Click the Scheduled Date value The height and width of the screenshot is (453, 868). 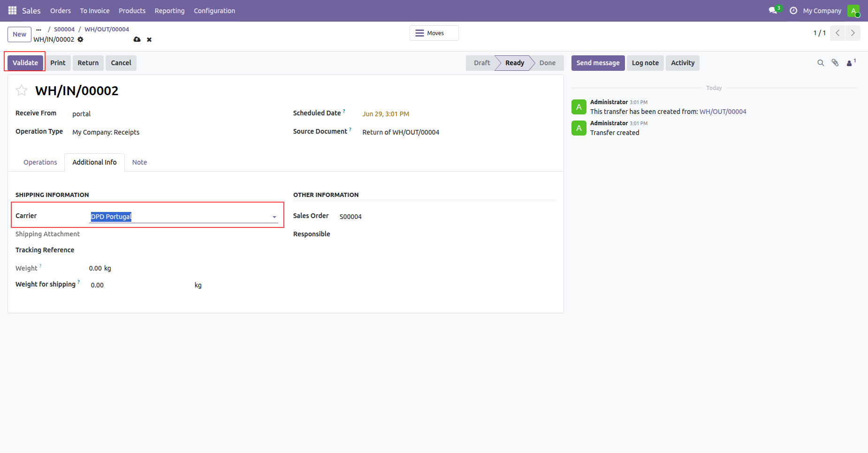pyautogui.click(x=386, y=114)
